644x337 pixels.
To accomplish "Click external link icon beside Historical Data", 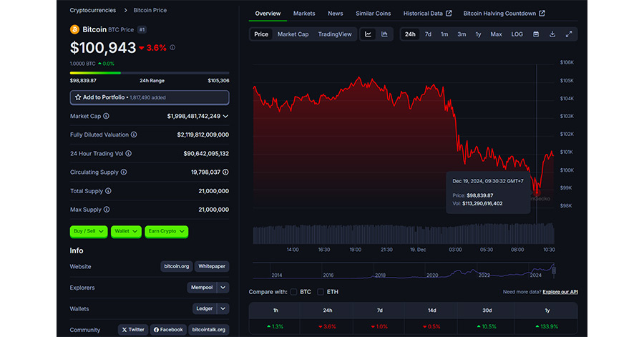I will [449, 13].
